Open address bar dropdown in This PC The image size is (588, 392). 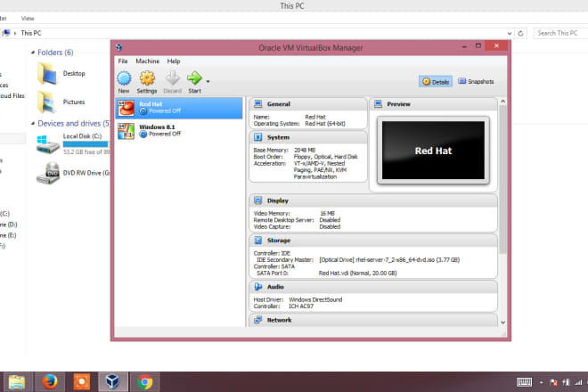pos(509,33)
